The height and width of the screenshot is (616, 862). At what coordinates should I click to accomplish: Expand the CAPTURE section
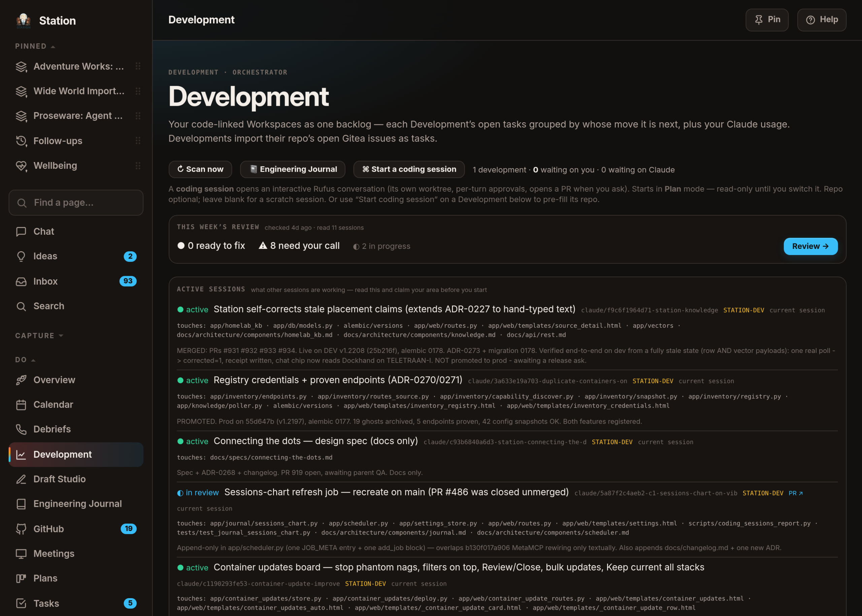coord(39,336)
